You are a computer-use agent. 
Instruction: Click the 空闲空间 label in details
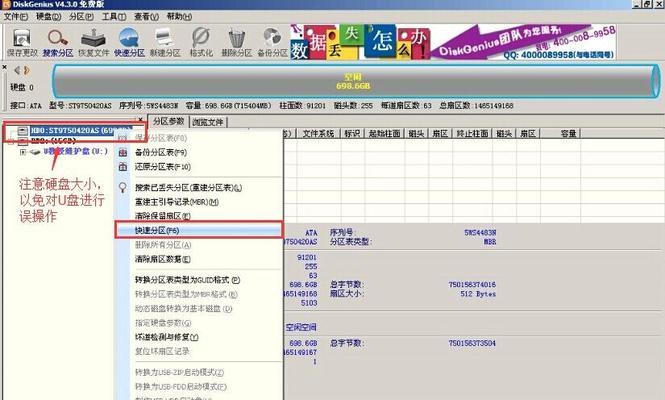click(x=301, y=327)
